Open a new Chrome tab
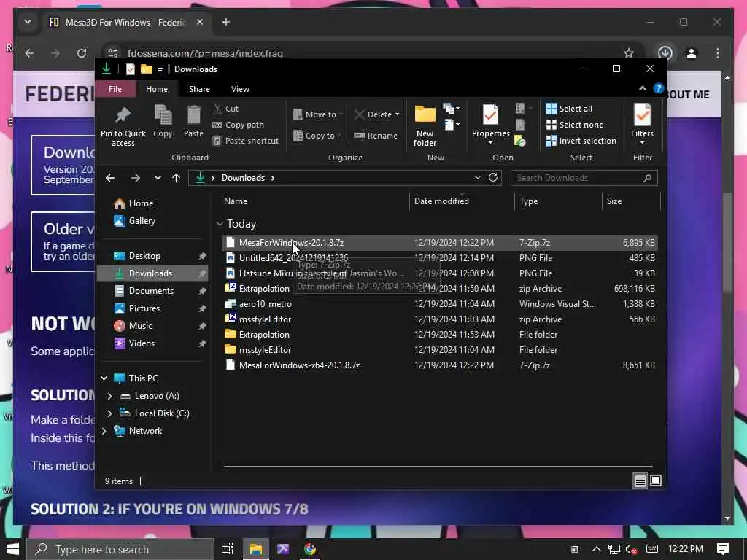Image resolution: width=747 pixels, height=560 pixels. click(x=226, y=22)
